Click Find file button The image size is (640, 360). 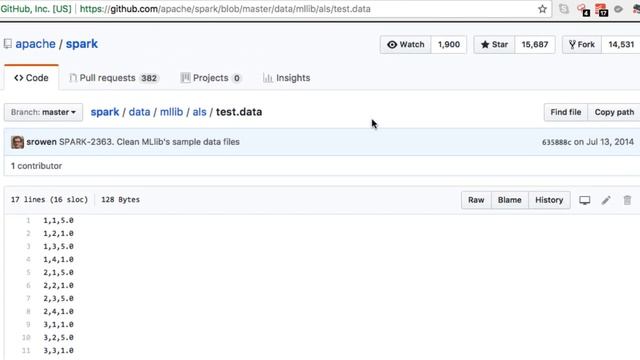[x=566, y=112]
